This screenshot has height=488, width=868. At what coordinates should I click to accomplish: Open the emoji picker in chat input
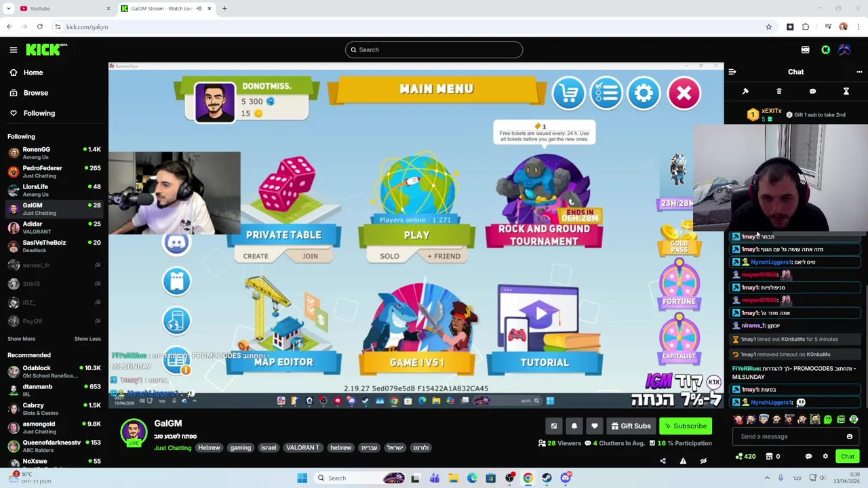pyautogui.click(x=850, y=436)
